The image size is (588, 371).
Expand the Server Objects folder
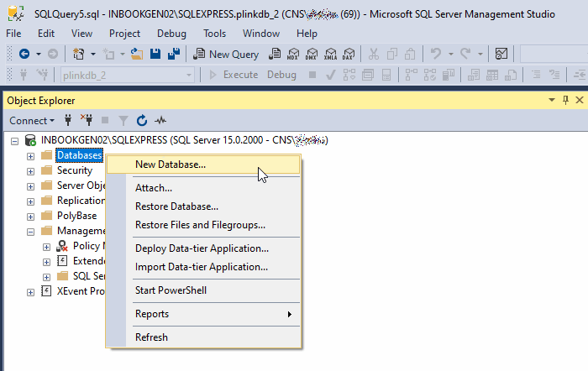tap(30, 186)
